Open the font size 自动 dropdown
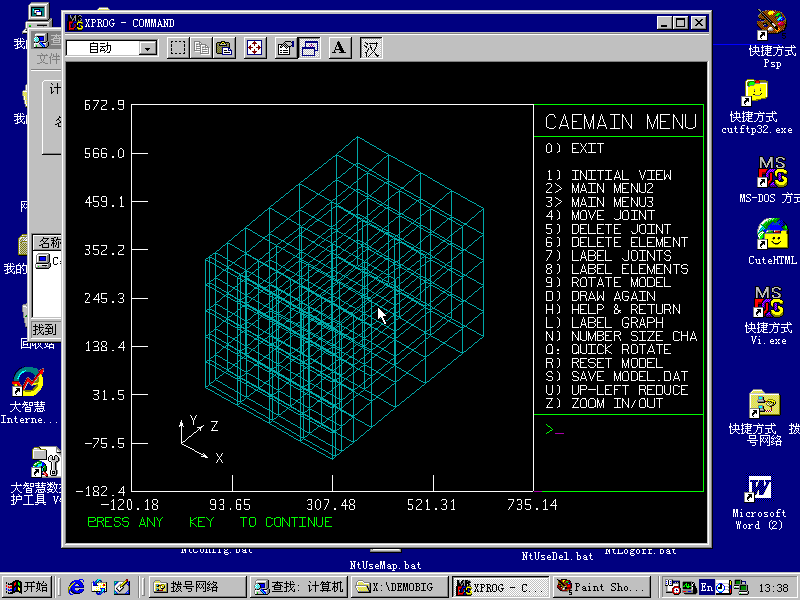This screenshot has height=600, width=800. click(147, 48)
